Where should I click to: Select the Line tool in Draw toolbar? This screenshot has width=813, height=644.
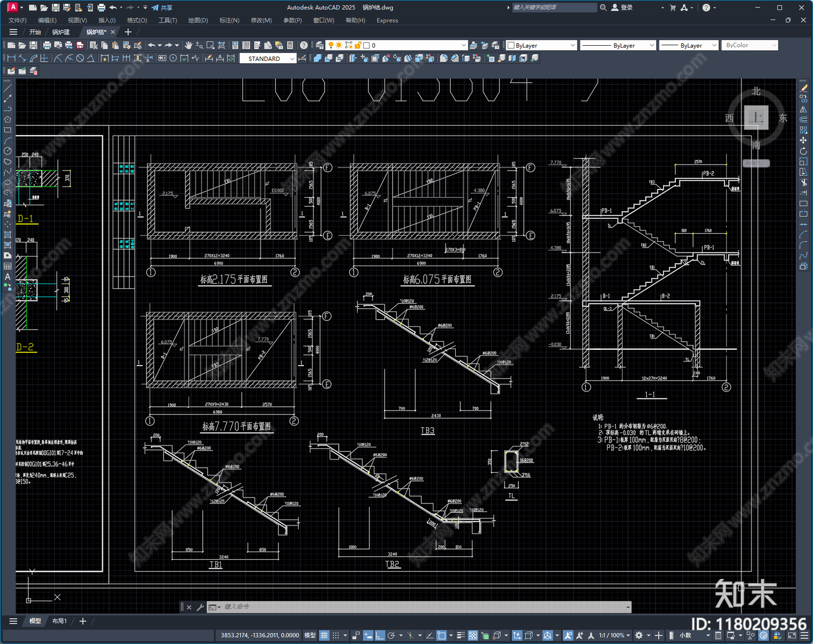point(8,88)
